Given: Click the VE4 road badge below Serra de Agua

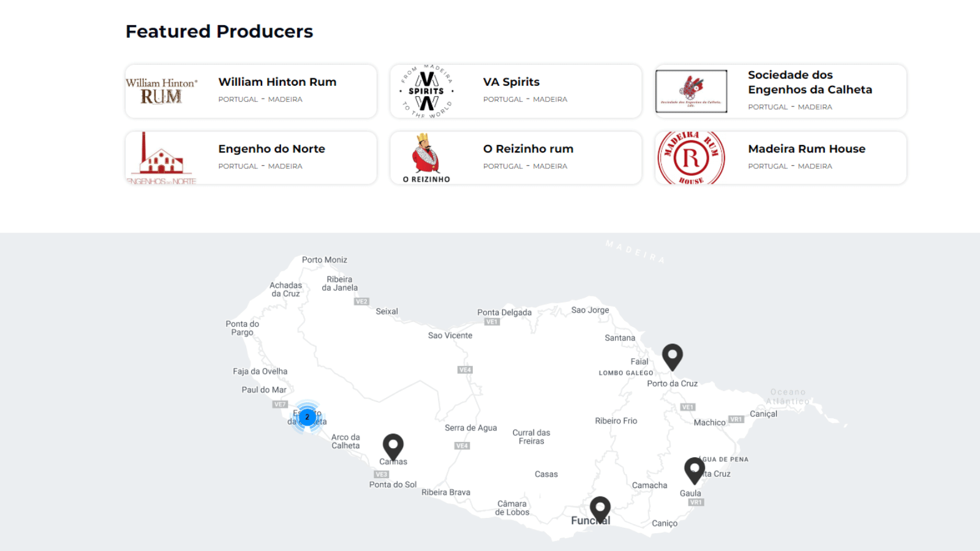Looking at the screenshot, I should [x=462, y=446].
